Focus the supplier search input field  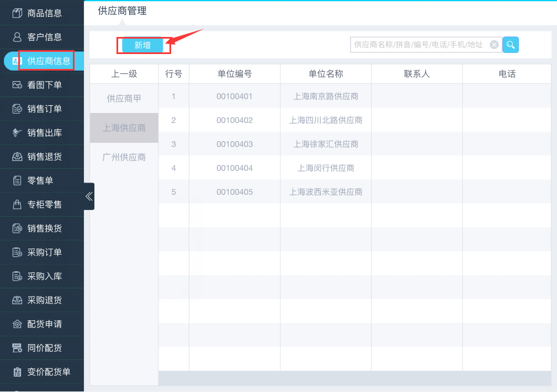point(418,45)
